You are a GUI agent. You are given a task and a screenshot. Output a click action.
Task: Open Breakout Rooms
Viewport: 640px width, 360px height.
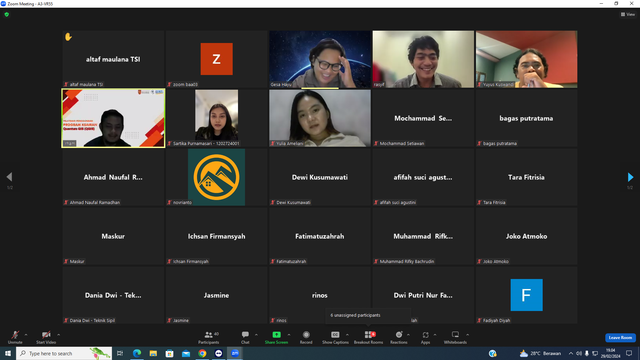click(x=369, y=337)
